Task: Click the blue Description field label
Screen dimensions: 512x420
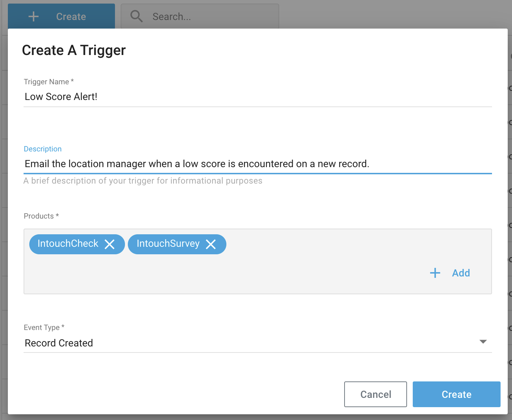Action: pos(42,149)
